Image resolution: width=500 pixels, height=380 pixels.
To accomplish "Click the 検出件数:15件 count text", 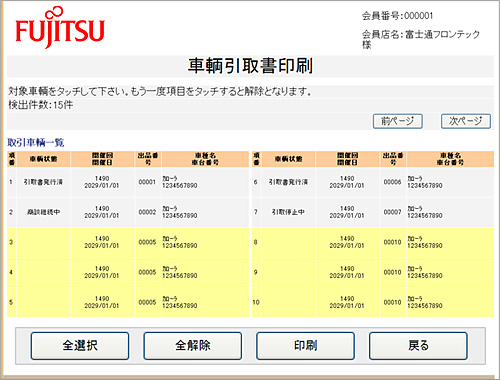I will pyautogui.click(x=41, y=105).
